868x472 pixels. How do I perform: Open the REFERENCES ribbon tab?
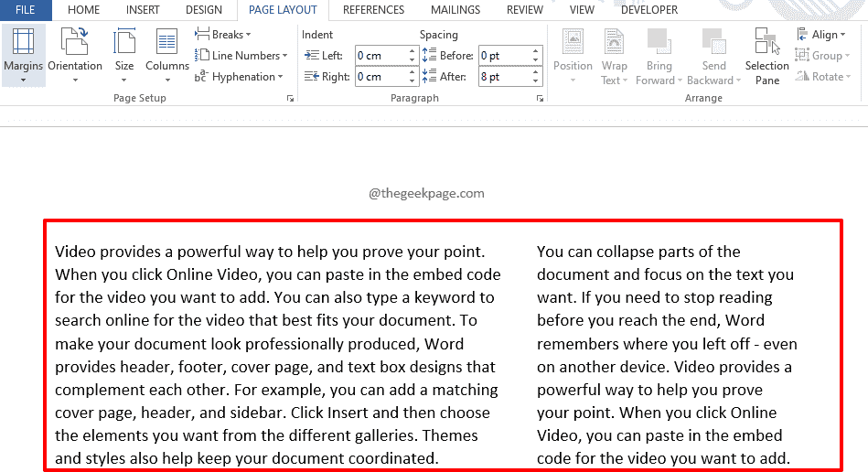[x=373, y=10]
